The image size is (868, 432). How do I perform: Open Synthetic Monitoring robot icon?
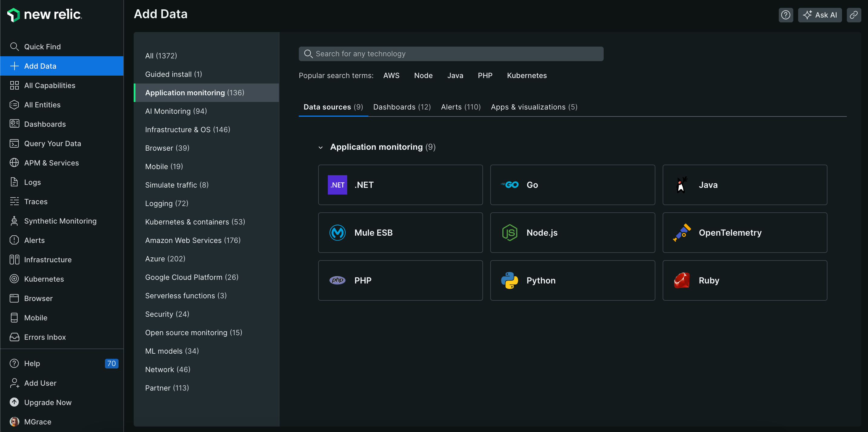click(14, 221)
